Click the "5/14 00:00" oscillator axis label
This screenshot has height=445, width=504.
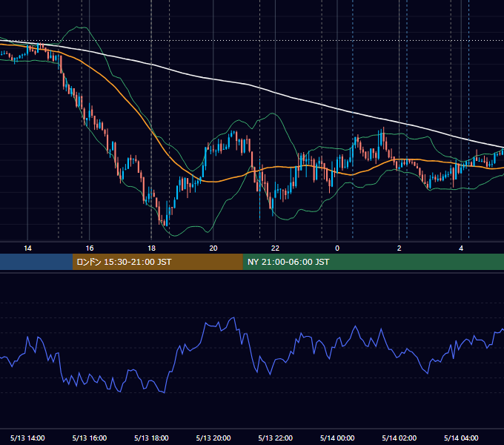[x=337, y=438]
